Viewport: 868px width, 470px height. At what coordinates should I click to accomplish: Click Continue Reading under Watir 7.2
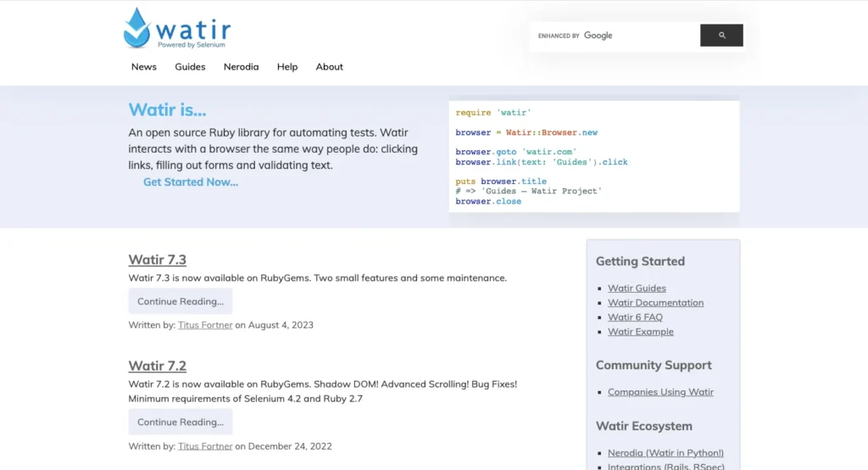click(x=181, y=422)
